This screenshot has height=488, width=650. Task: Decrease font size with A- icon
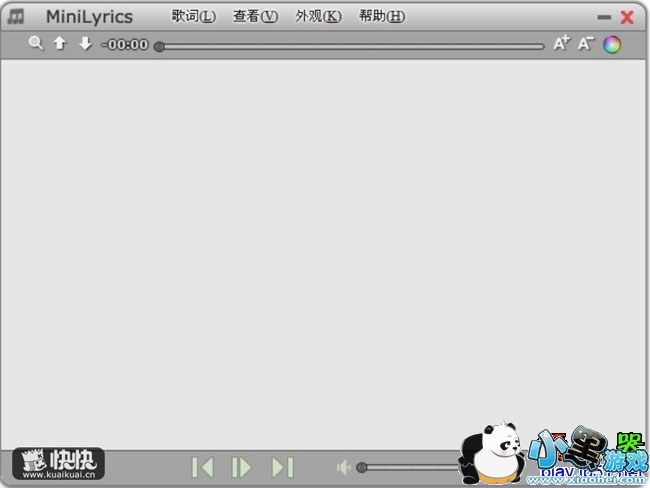(586, 43)
